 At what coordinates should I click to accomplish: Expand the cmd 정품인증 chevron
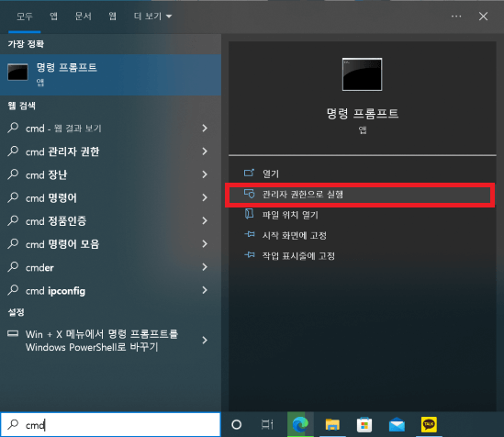[x=205, y=220]
